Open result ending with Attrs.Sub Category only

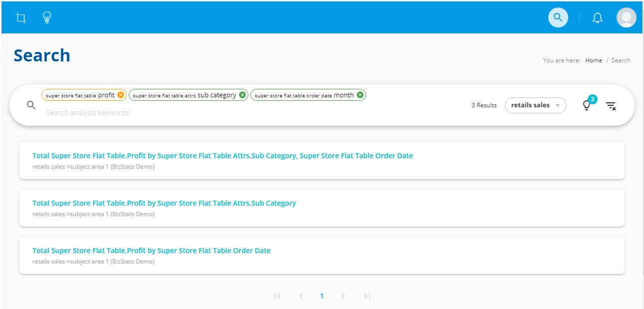[164, 203]
